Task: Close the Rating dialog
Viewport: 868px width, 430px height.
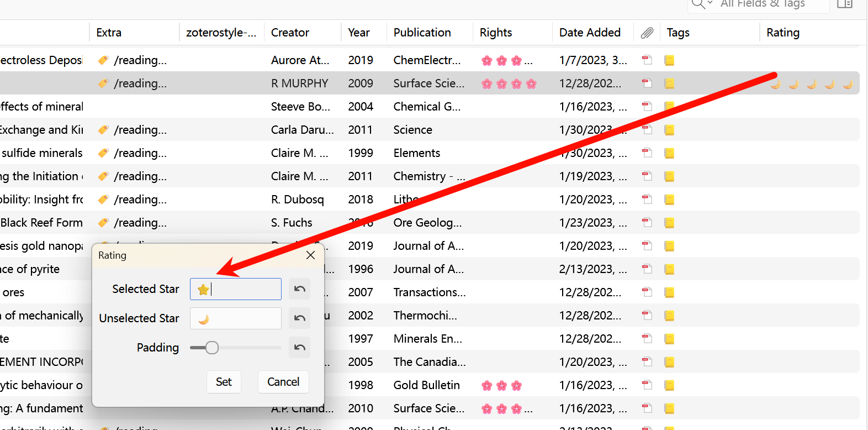Action: [310, 255]
